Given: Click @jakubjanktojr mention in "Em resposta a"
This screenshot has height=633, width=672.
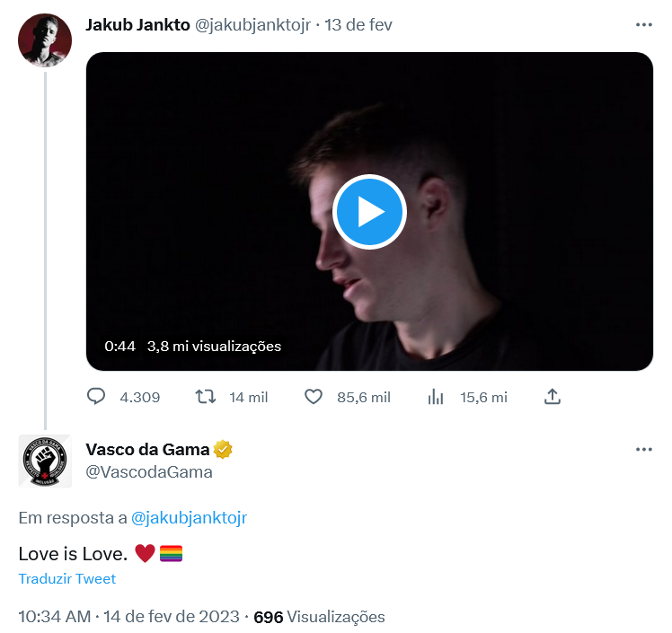Looking at the screenshot, I should [189, 518].
